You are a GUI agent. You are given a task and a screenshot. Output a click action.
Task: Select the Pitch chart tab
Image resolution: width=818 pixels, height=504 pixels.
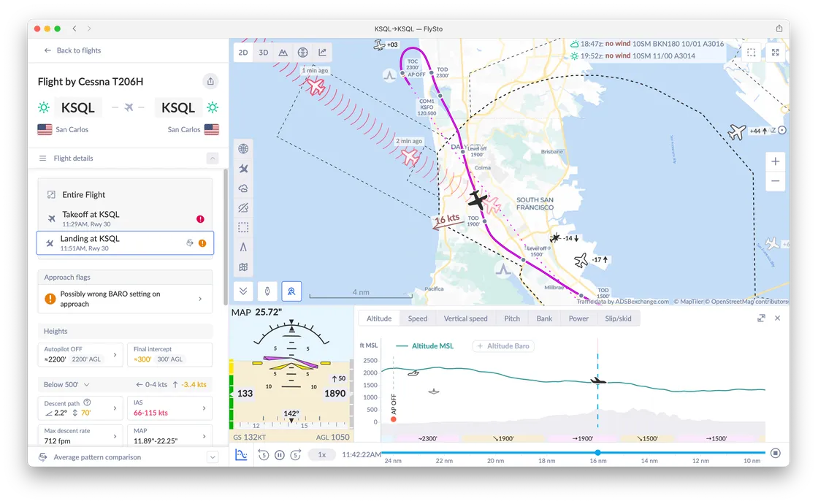click(512, 318)
